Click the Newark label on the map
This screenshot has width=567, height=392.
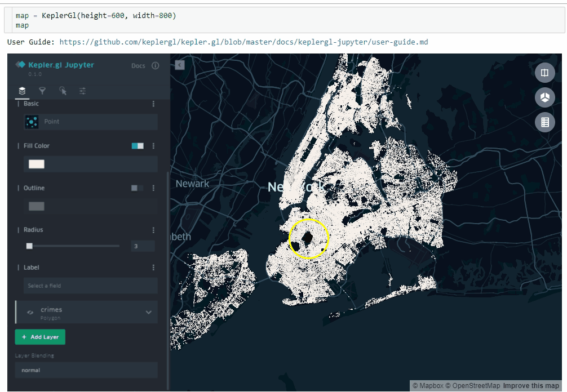192,184
